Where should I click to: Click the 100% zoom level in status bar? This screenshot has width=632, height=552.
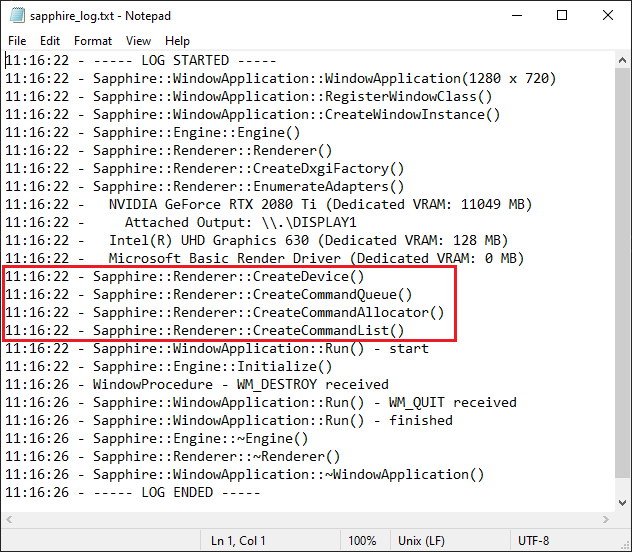click(x=362, y=541)
